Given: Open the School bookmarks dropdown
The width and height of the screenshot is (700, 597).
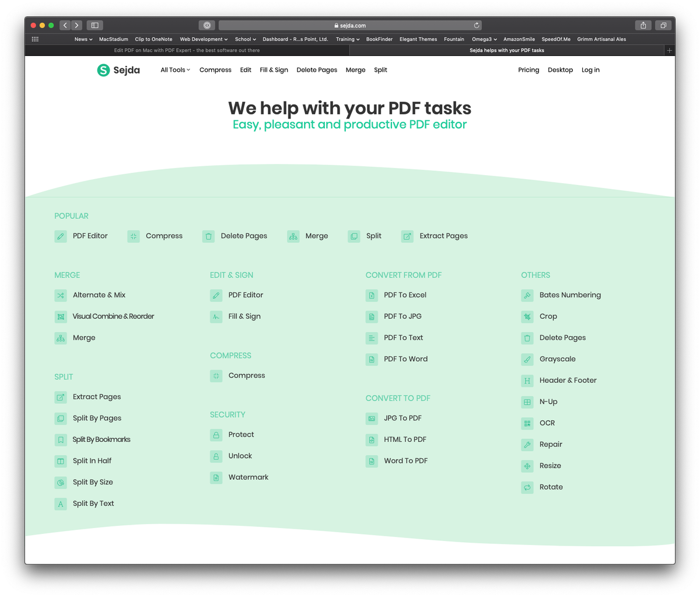Looking at the screenshot, I should 245,39.
